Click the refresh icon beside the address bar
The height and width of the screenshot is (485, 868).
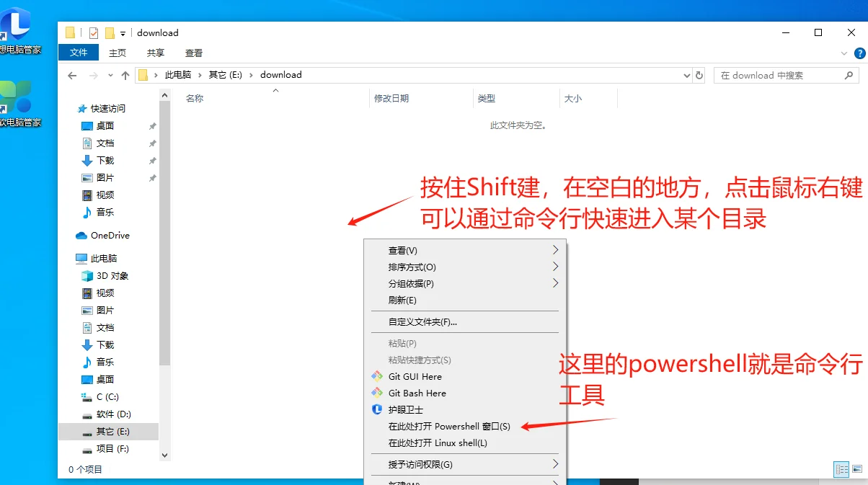tap(698, 75)
